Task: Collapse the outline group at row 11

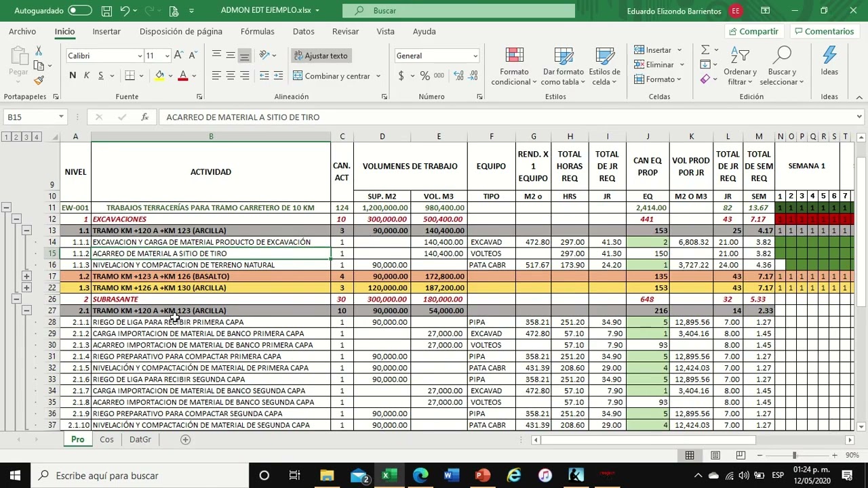Action: point(5,207)
